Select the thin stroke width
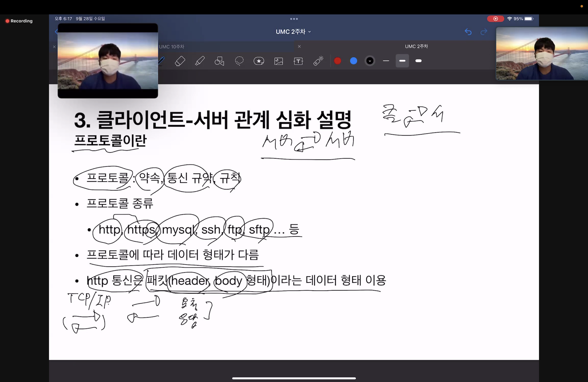588x382 pixels. tap(386, 61)
